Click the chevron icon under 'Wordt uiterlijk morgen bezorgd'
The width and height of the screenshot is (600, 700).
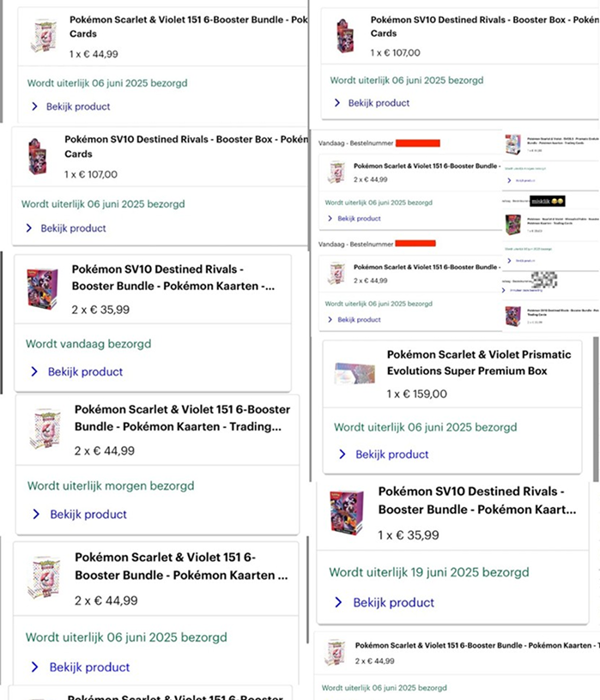[36, 515]
